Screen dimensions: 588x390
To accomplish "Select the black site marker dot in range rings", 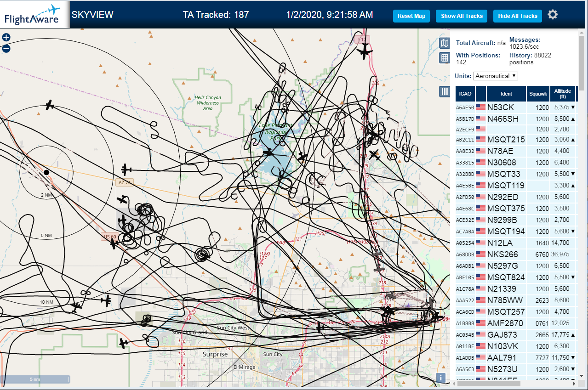I will point(46,172).
